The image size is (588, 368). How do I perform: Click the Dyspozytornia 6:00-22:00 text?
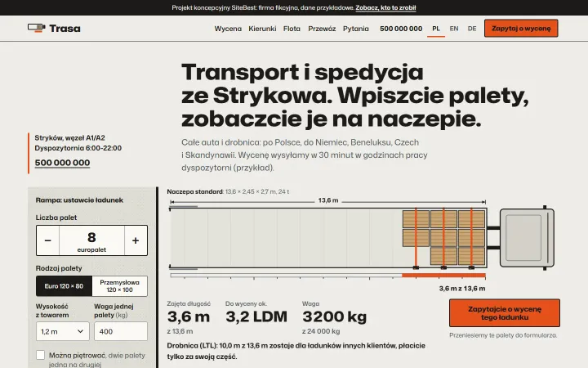pos(78,148)
